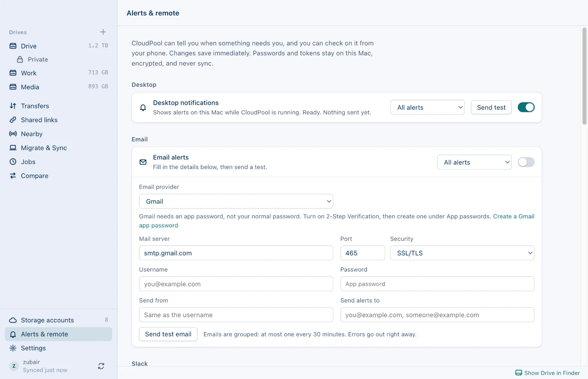Click the Nearby broadcast icon
This screenshot has width=588, height=379.
coord(13,134)
